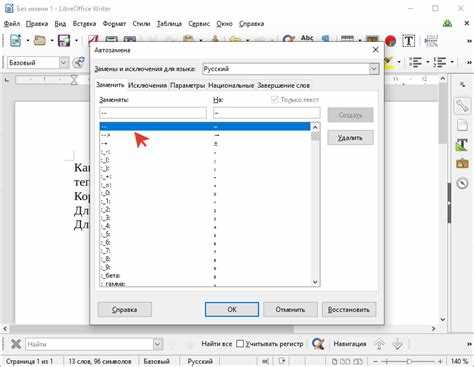Click the Удалить button
Image resolution: width=474 pixels, height=367 pixels.
point(350,137)
